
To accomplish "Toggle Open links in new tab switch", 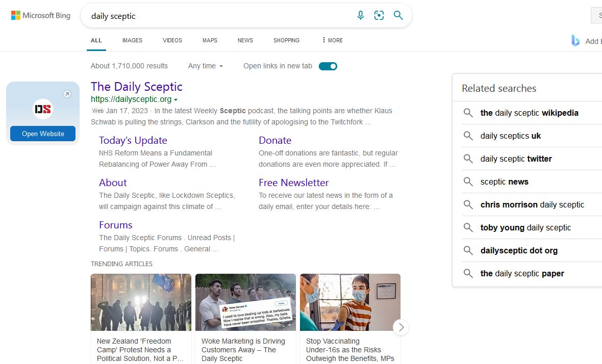I will 328,66.
